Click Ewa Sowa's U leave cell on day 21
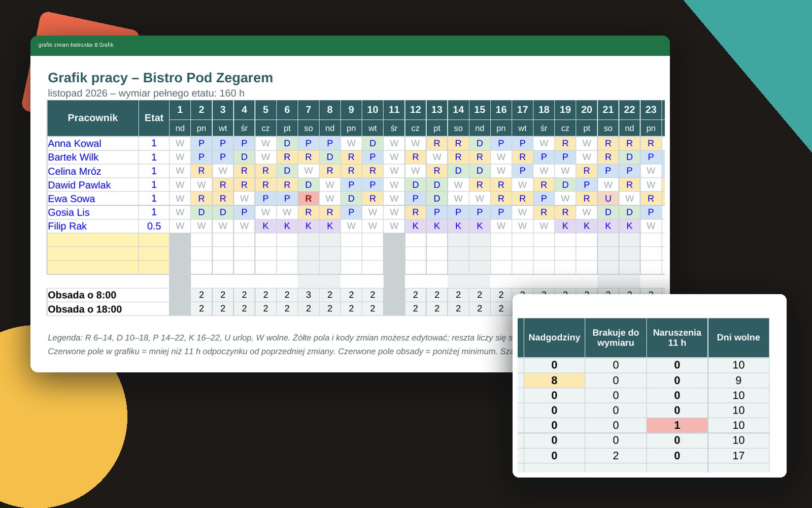 pyautogui.click(x=608, y=199)
